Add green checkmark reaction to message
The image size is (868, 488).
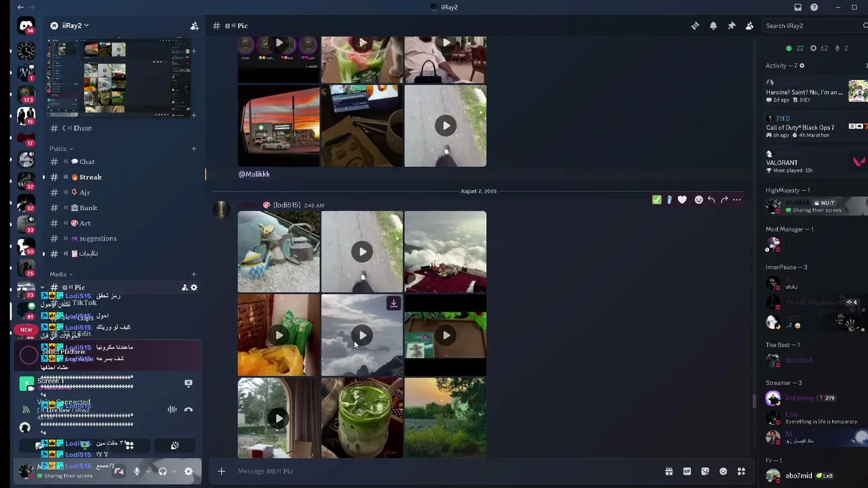656,200
